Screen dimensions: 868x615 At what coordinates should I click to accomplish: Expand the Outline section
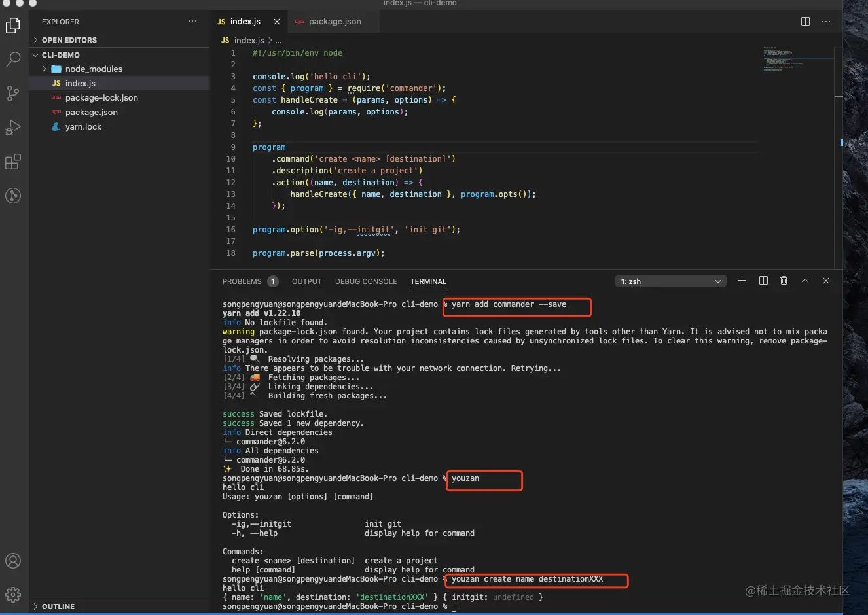(x=58, y=606)
